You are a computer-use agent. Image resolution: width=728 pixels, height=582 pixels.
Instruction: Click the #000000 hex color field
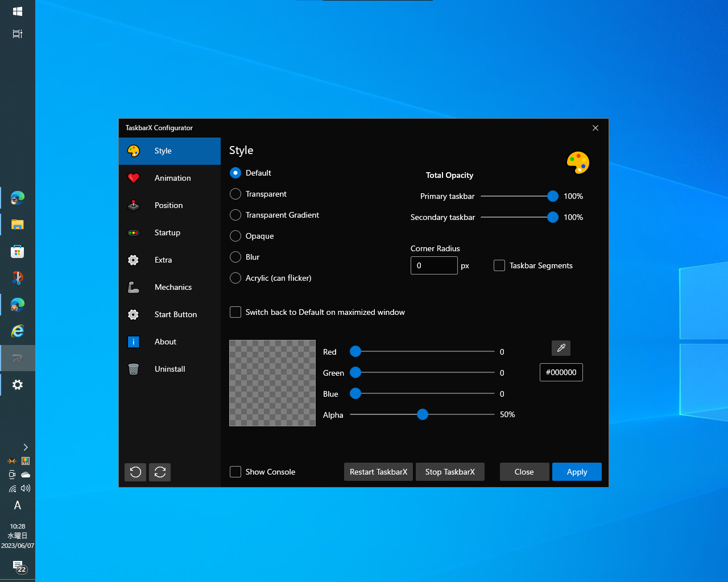point(561,372)
